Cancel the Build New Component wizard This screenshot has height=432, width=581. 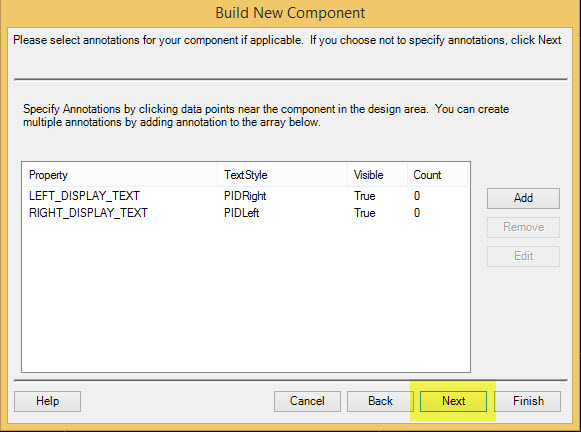tap(307, 401)
